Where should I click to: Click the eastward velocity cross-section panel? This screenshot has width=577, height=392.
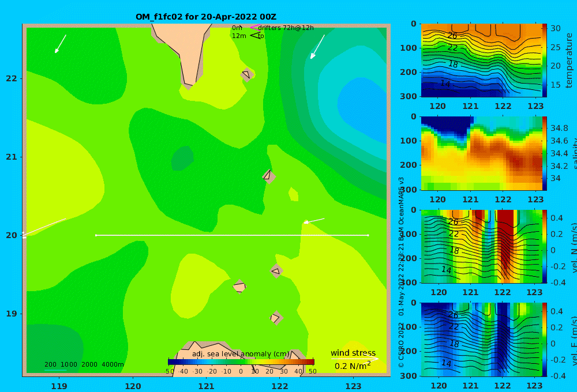click(481, 340)
